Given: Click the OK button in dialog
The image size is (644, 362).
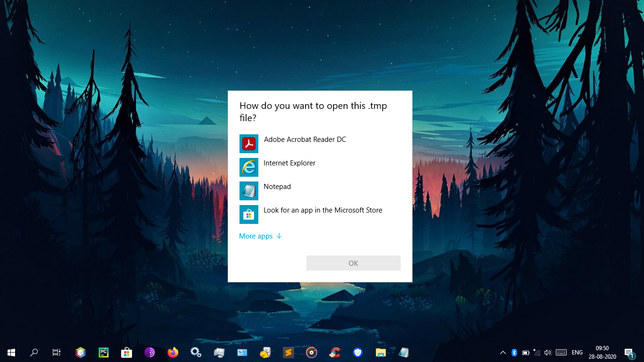Looking at the screenshot, I should 353,263.
